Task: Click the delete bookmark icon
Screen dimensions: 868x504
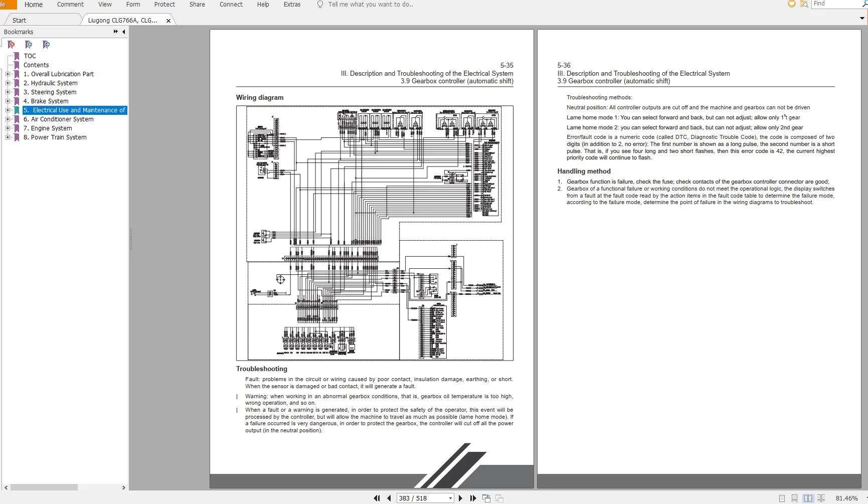Action: coord(11,45)
